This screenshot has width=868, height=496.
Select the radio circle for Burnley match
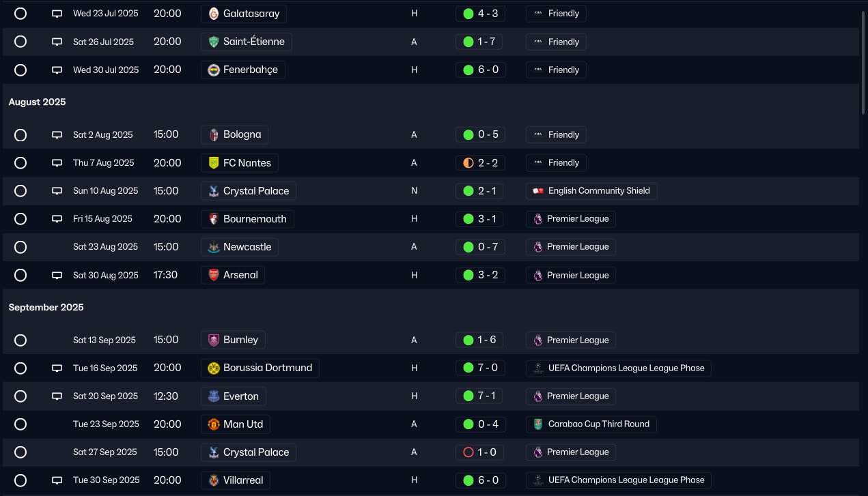[x=20, y=340]
